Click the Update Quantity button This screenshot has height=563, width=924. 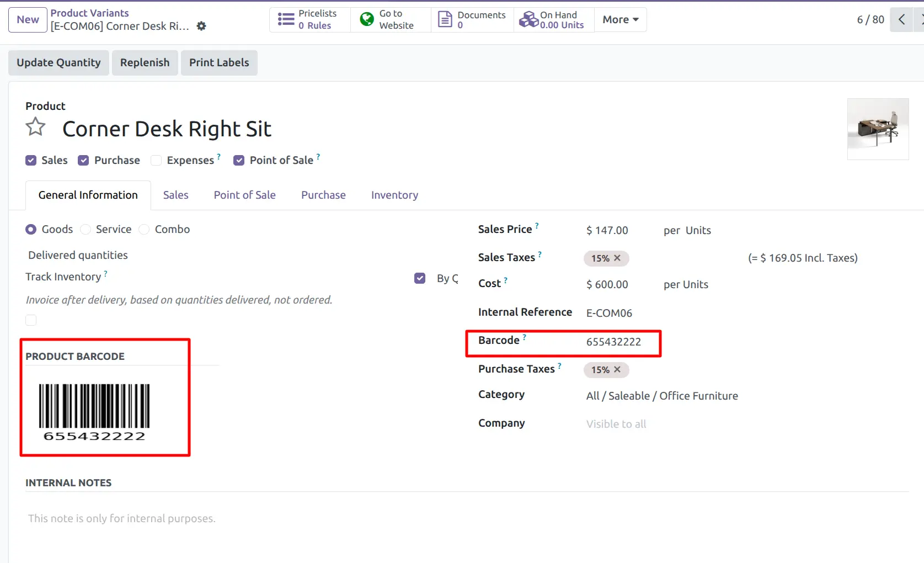point(58,62)
